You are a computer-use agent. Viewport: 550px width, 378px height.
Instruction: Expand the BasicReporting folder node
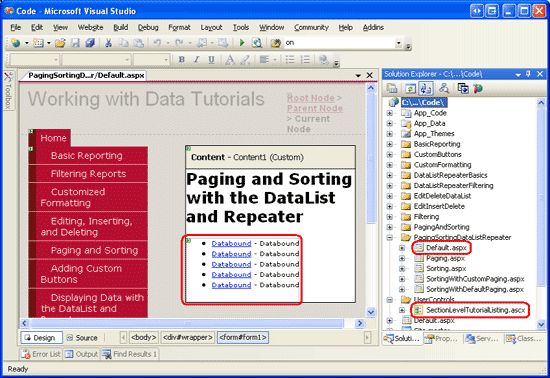click(390, 144)
